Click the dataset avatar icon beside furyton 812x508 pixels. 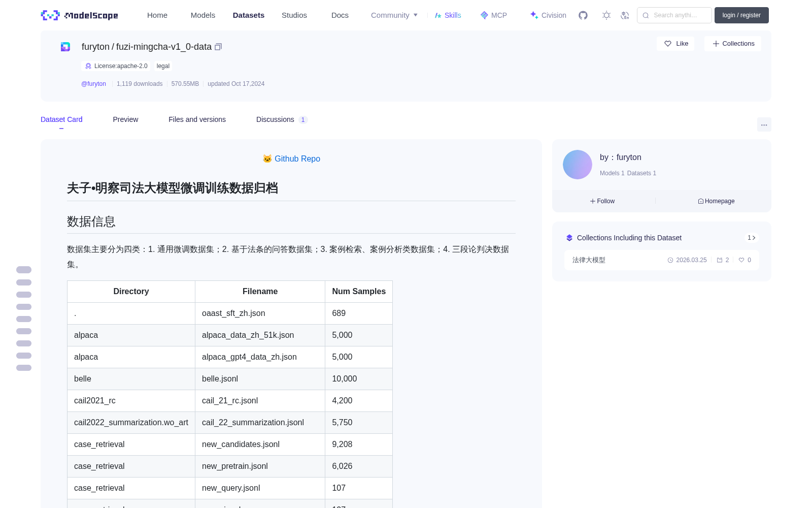[65, 47]
